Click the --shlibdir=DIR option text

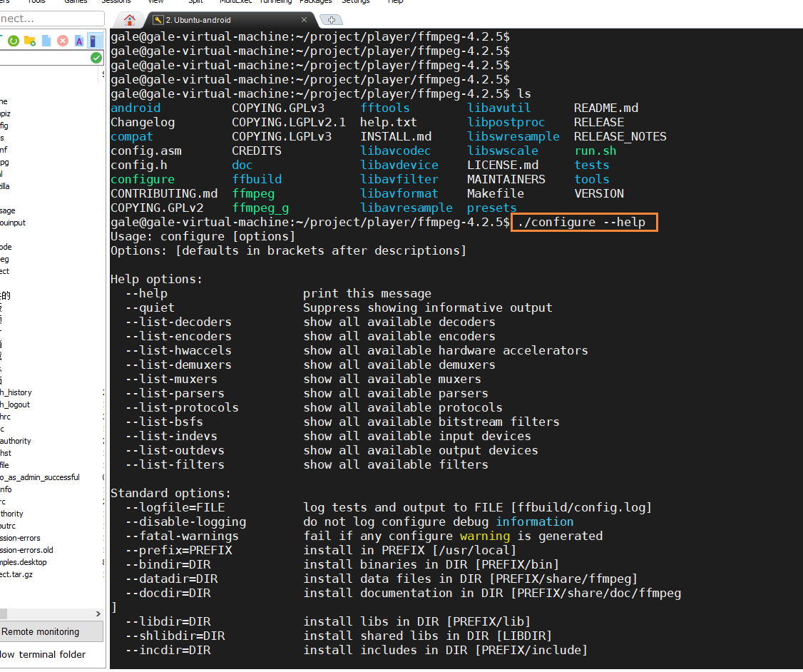click(175, 636)
